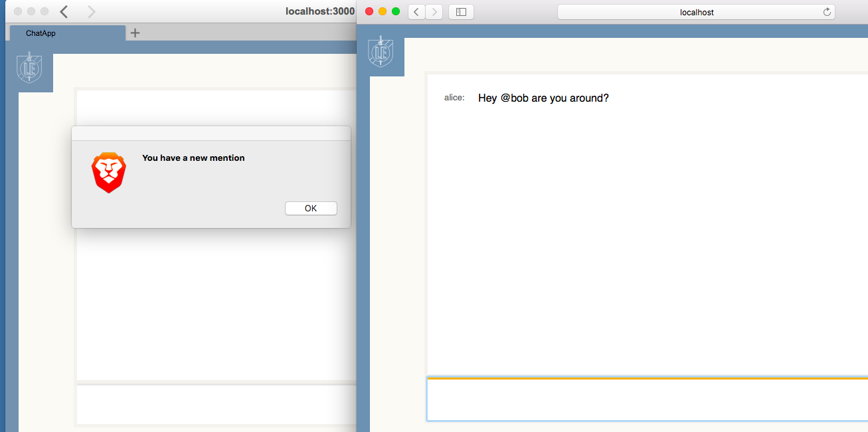
Task: Click the shield logo in the Brave window
Action: click(29, 68)
